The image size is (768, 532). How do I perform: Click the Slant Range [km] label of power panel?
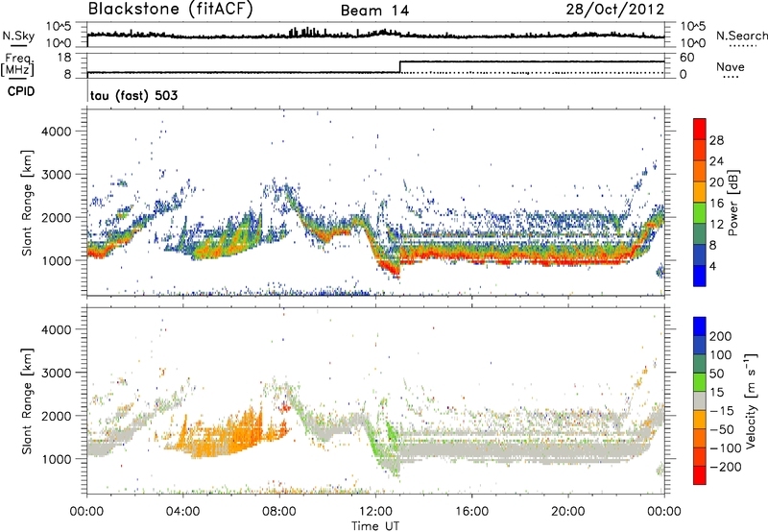tap(27, 204)
